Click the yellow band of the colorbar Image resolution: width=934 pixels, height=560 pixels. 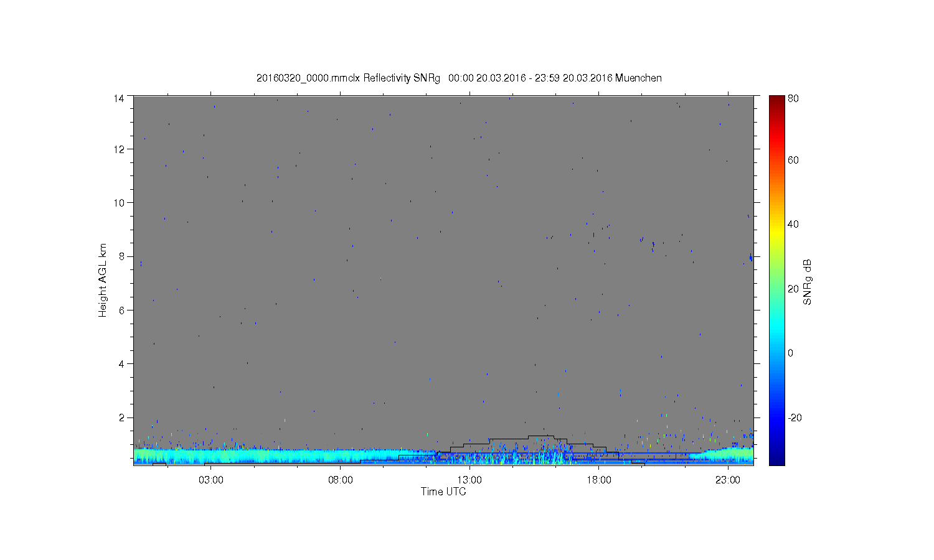pyautogui.click(x=776, y=231)
